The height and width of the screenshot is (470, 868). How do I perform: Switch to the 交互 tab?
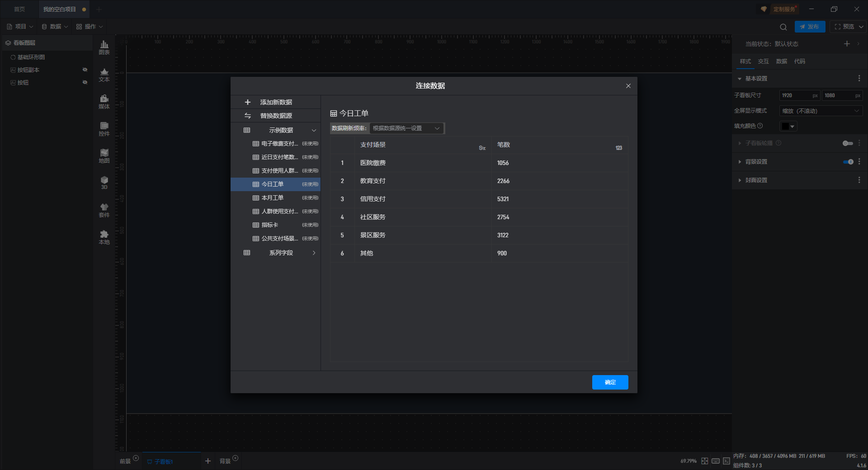[x=763, y=61]
